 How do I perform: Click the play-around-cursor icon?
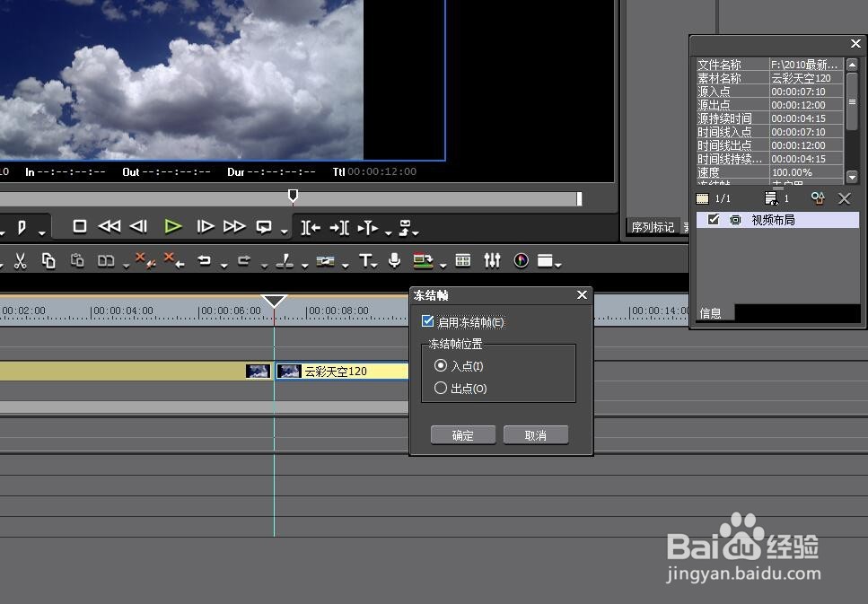(367, 228)
